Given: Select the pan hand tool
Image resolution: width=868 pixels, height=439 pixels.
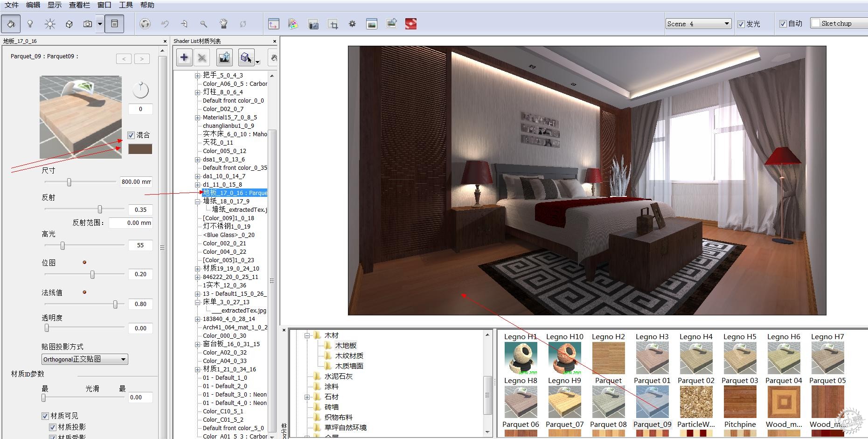Looking at the screenshot, I should [223, 24].
